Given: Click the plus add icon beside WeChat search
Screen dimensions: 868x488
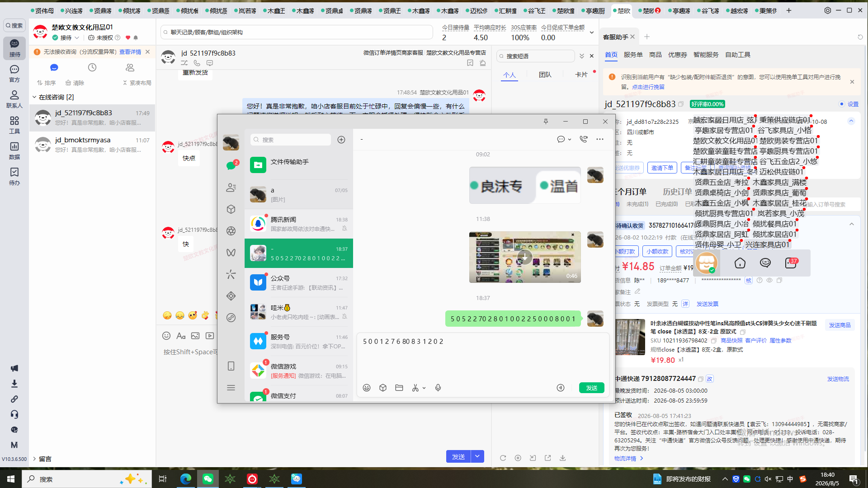Looking at the screenshot, I should tap(341, 140).
